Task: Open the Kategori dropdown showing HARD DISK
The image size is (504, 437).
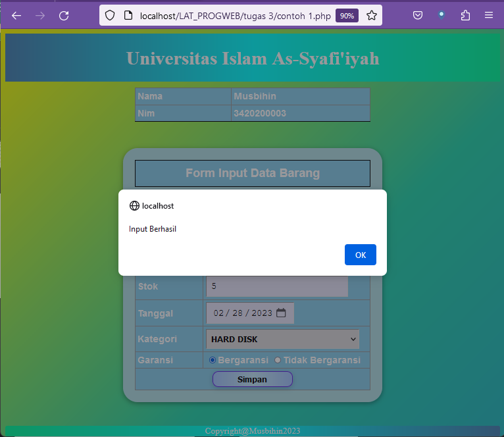Action: [x=282, y=339]
